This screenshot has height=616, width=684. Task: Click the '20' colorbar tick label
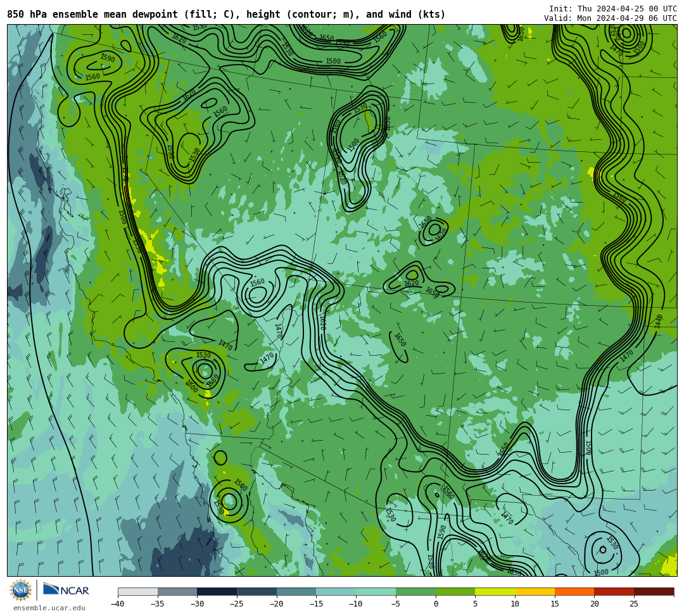click(x=595, y=604)
